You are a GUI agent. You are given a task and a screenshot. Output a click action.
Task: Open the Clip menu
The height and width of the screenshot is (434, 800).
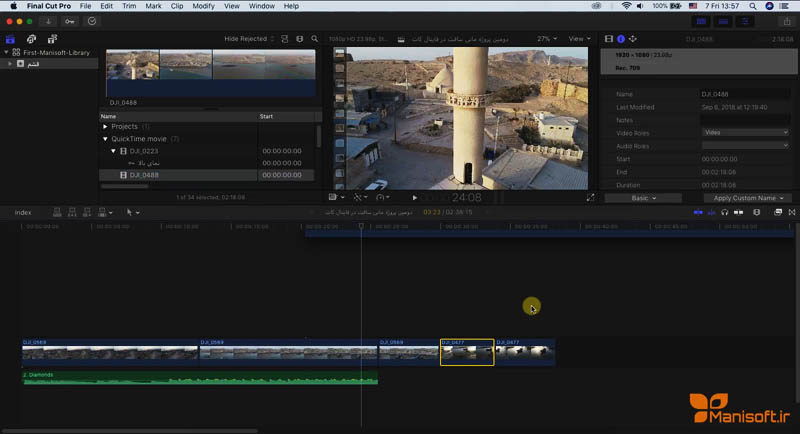pos(177,6)
